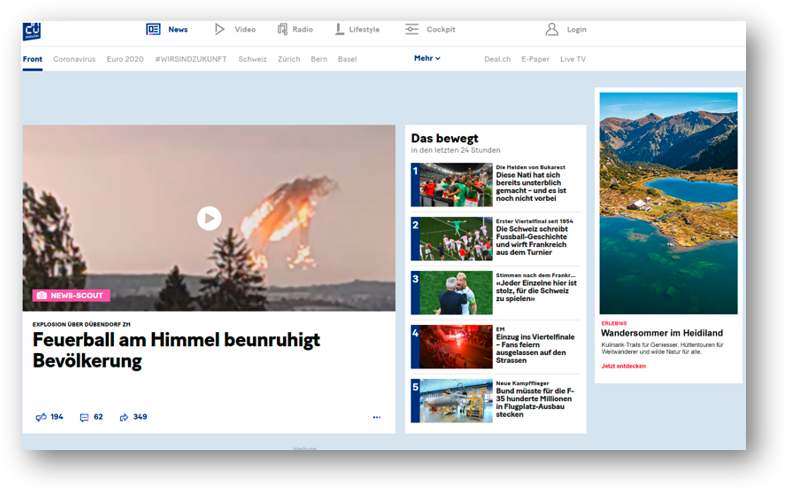
Task: Open headline Feuerball am Himmel beunruhigt Bevölkerung
Action: point(176,350)
